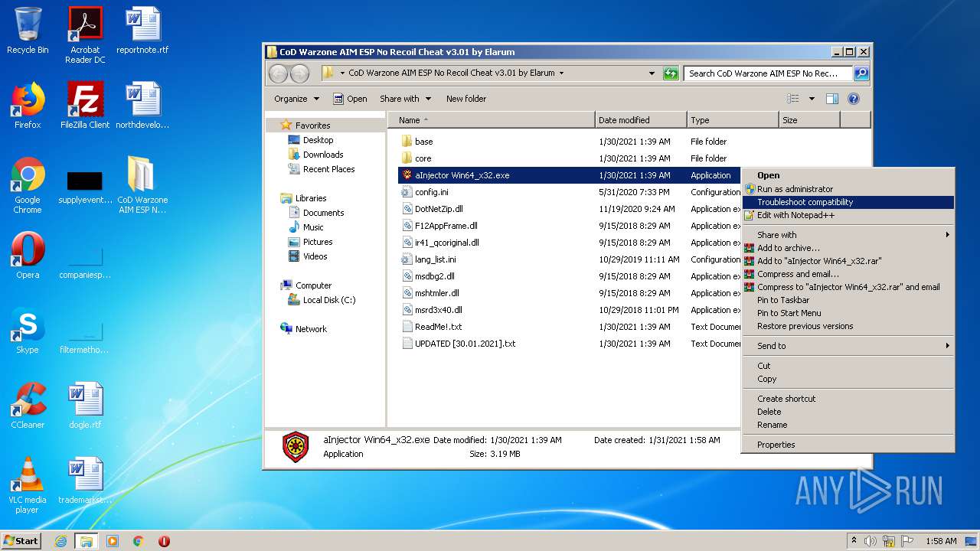Click Chrome icon in the taskbar
The image size is (980, 551).
pos(139,541)
